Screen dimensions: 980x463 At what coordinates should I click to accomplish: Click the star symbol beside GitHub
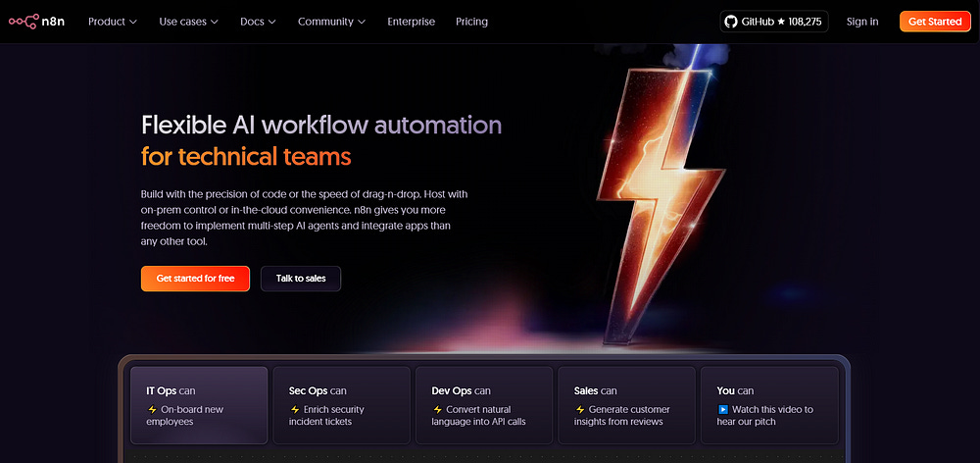point(781,22)
